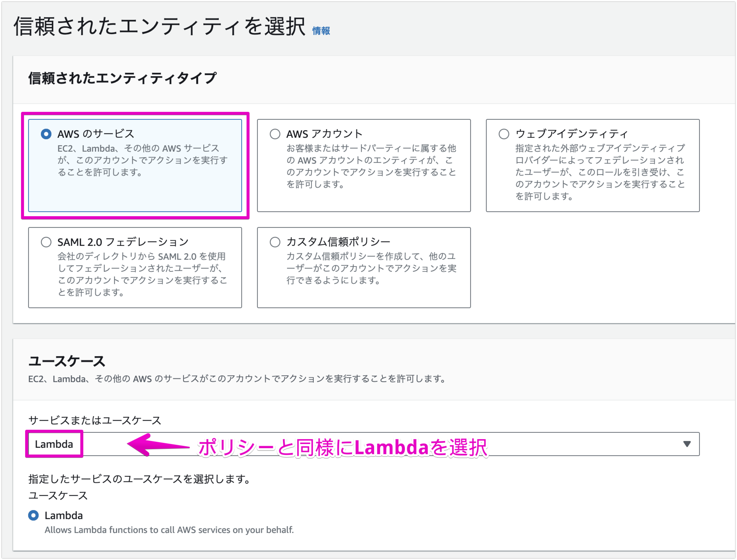This screenshot has height=560, width=737.
Task: Click the 信頼されたエンティティを選択 page title
Action: 159,27
